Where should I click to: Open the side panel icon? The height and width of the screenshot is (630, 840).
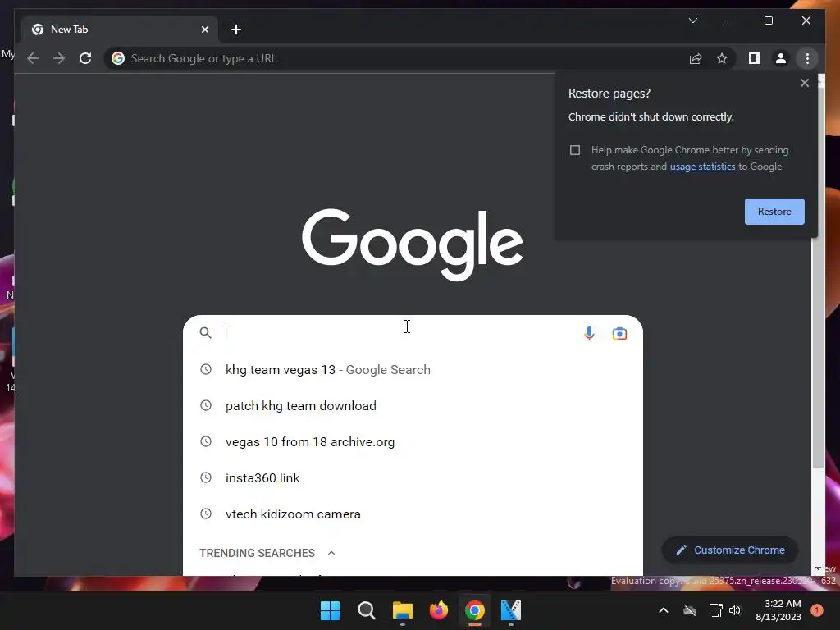pos(755,58)
